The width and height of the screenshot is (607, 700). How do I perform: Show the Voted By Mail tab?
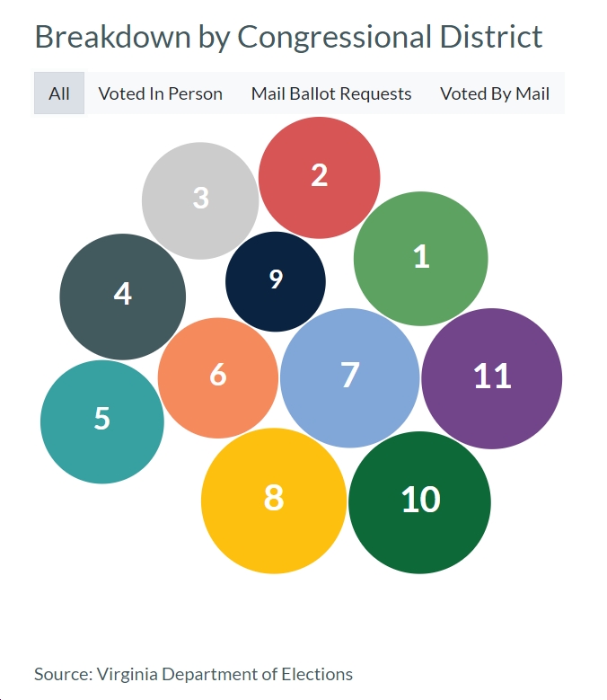(495, 93)
